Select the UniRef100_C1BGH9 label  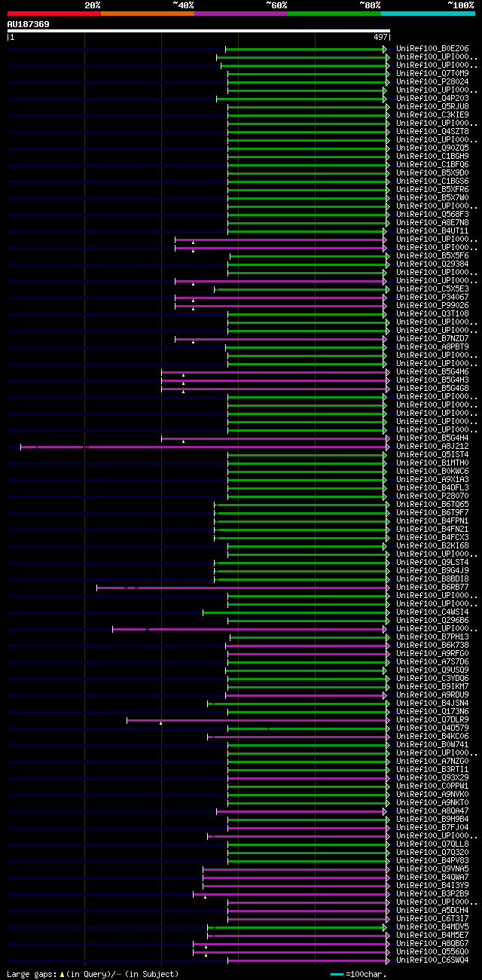pyautogui.click(x=433, y=157)
